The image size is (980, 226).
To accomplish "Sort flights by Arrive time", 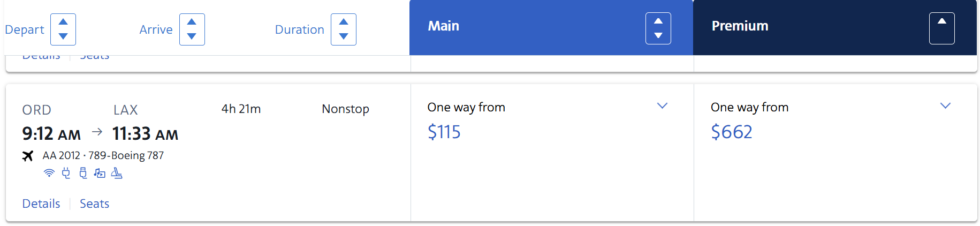I will tap(192, 29).
